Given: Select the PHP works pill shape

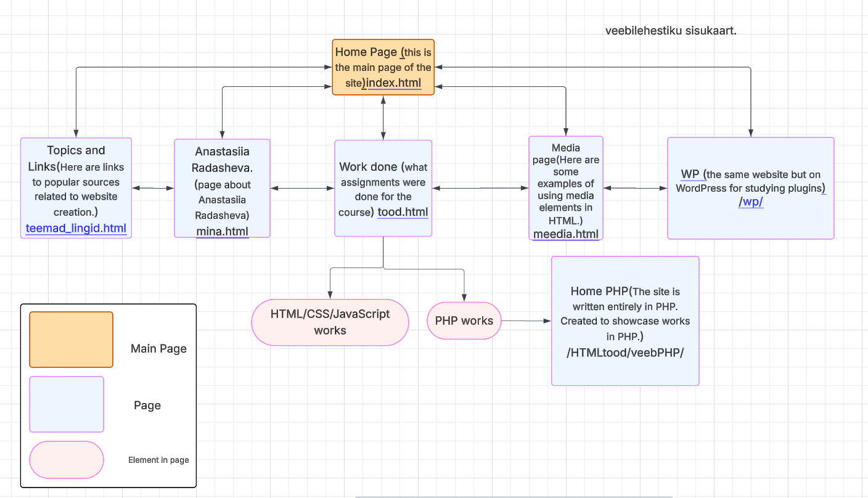Looking at the screenshot, I should point(464,320).
